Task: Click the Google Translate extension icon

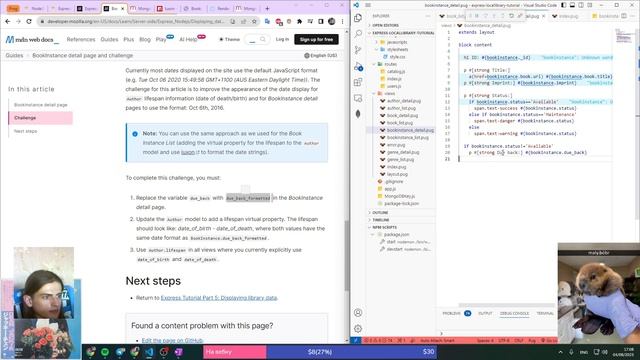Action: point(267,21)
